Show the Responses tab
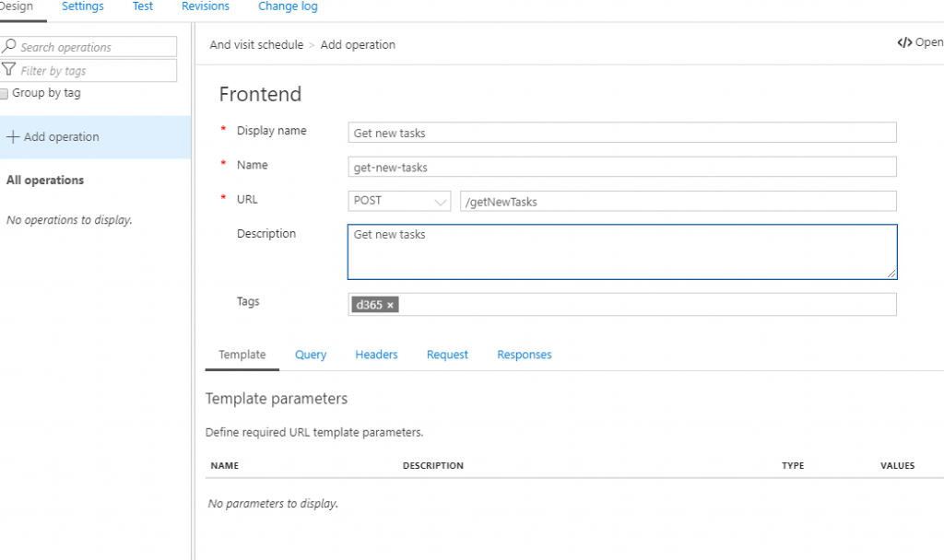The height and width of the screenshot is (560, 944). (524, 355)
